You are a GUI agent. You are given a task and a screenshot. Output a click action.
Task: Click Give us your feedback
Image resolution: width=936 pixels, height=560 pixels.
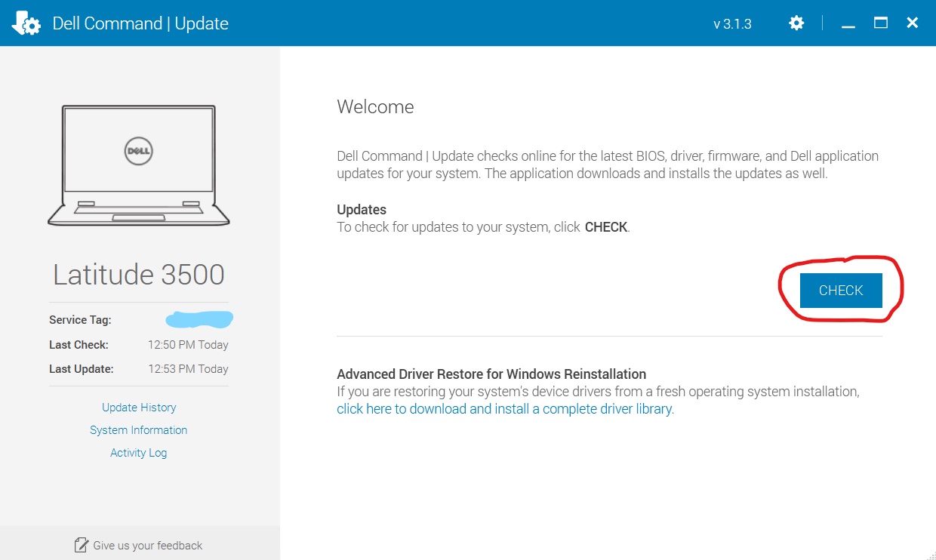coord(147,545)
